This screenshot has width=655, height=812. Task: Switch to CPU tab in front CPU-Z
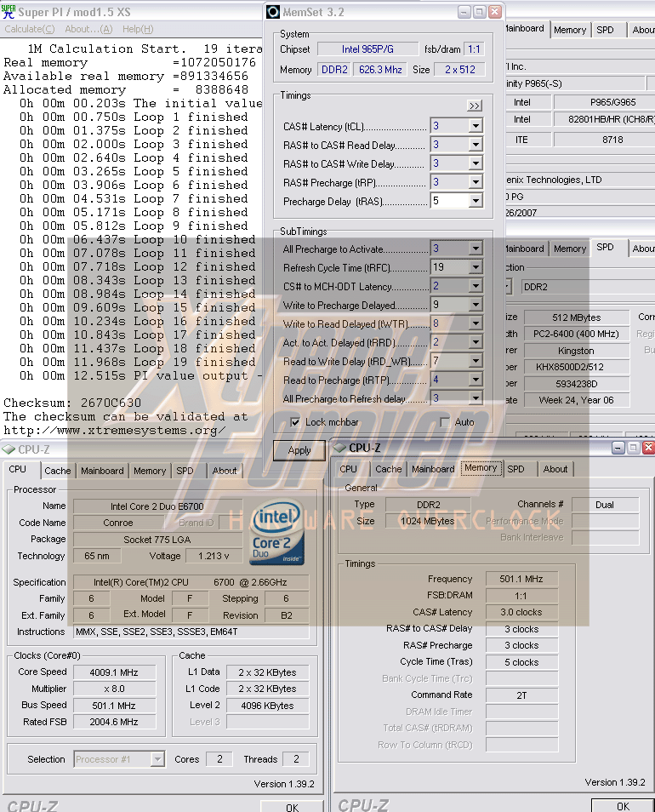tap(348, 469)
